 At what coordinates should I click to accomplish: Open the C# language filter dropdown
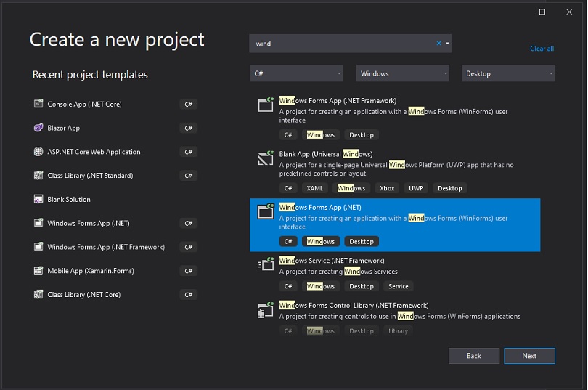(296, 73)
